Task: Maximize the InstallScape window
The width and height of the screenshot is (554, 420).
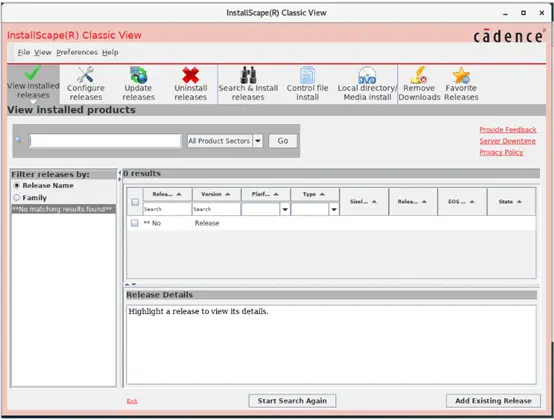Action: [x=524, y=13]
